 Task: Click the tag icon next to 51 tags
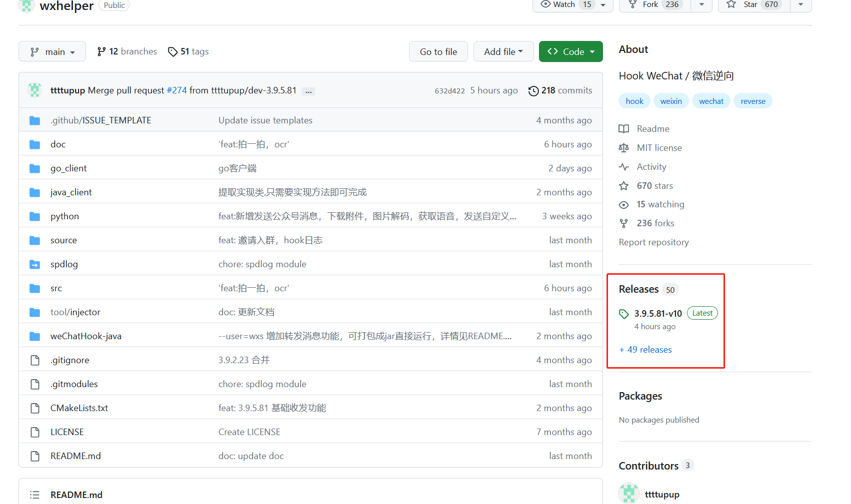pyautogui.click(x=173, y=51)
